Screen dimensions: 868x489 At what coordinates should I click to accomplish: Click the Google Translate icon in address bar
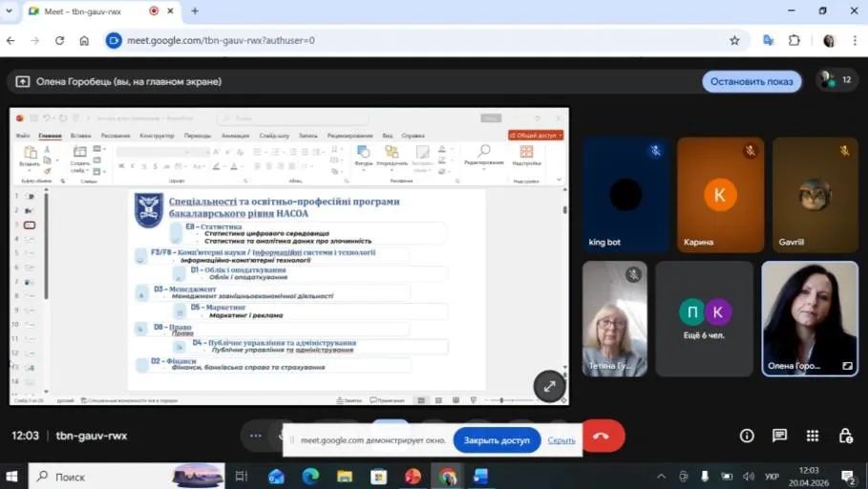click(x=768, y=41)
